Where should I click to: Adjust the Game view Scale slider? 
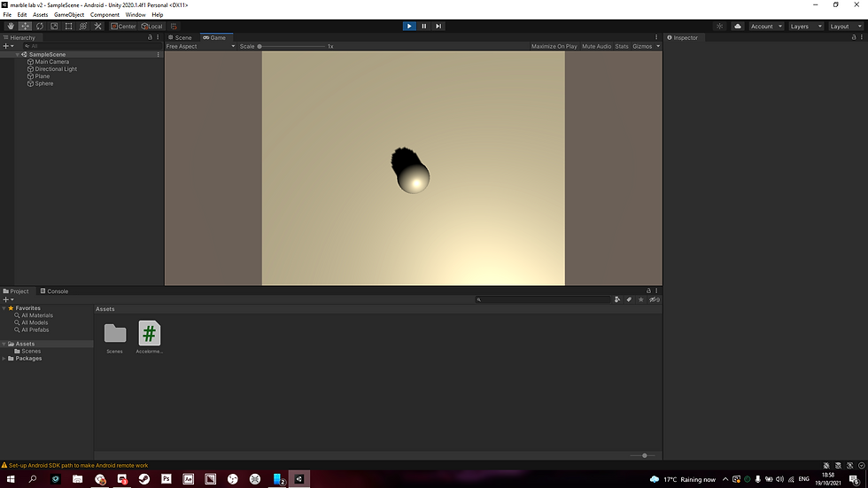coord(291,46)
